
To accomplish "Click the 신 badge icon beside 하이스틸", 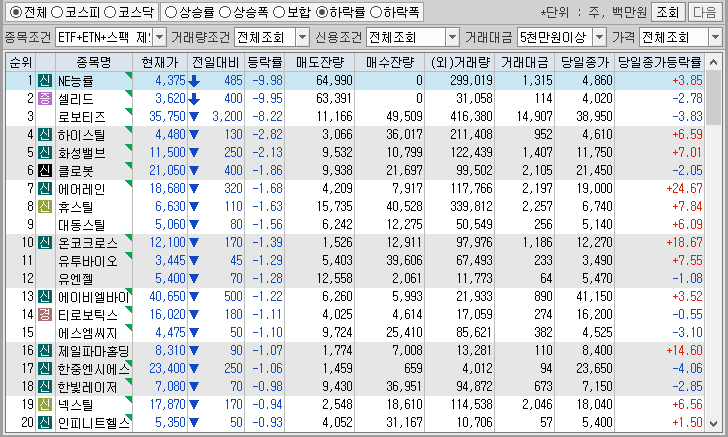I will [x=45, y=134].
